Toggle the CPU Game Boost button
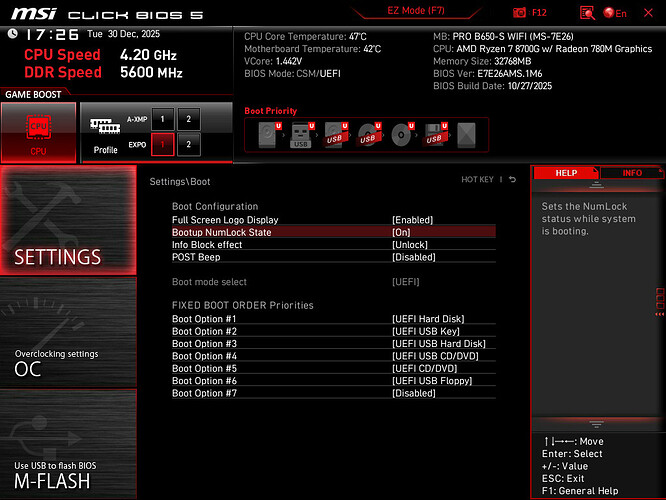 click(38, 133)
